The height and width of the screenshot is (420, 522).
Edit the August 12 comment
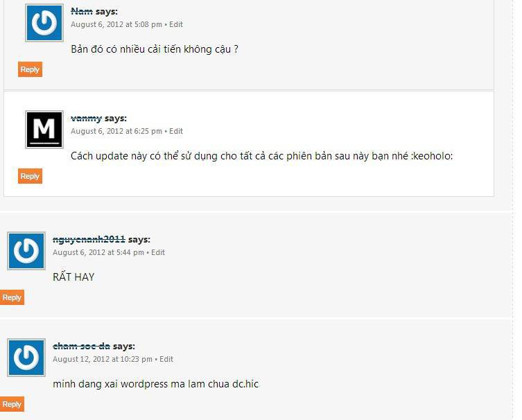click(x=166, y=359)
